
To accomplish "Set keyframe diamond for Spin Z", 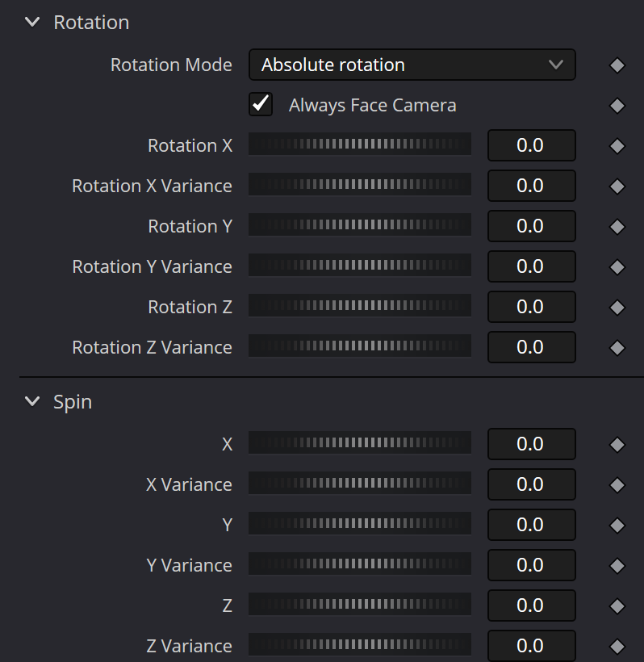I will click(617, 606).
